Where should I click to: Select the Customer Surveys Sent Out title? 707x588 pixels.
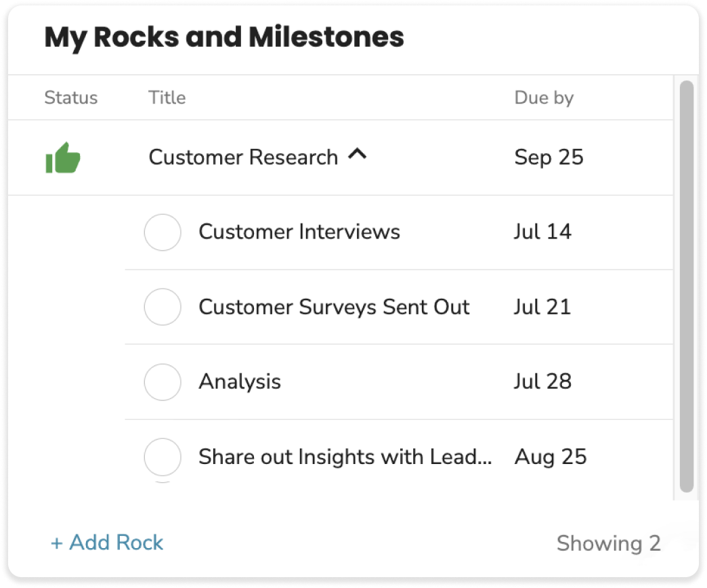coord(334,307)
